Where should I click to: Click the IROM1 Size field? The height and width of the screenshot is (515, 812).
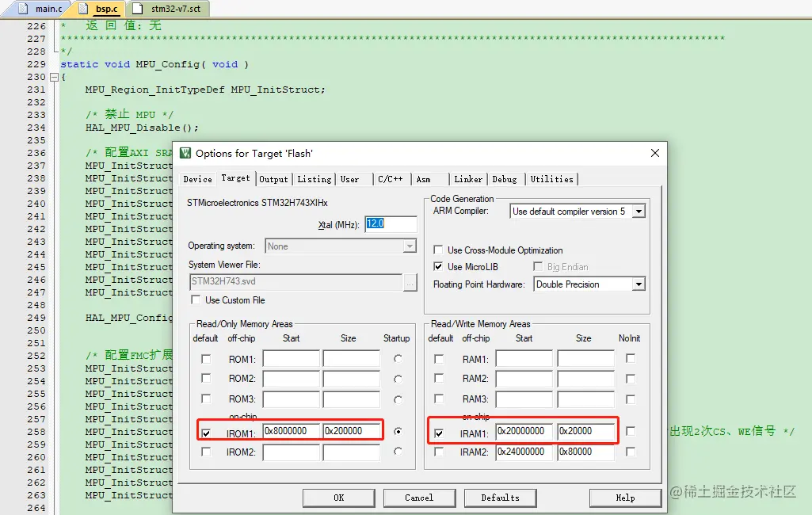point(352,431)
